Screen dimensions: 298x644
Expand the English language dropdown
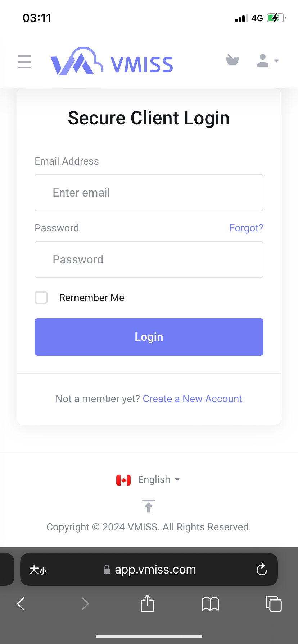[x=158, y=480]
